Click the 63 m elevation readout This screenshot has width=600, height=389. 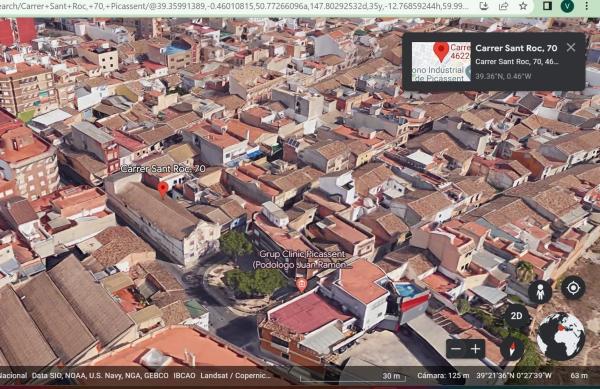tap(579, 376)
